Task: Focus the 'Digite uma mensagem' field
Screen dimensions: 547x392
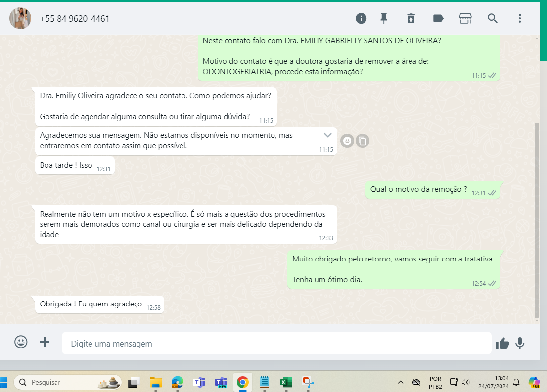Action: click(x=276, y=343)
